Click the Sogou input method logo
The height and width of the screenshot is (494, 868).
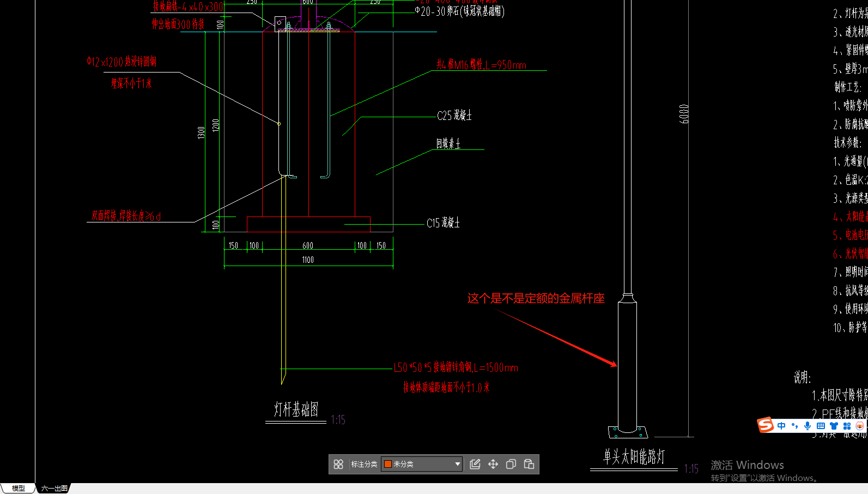766,425
